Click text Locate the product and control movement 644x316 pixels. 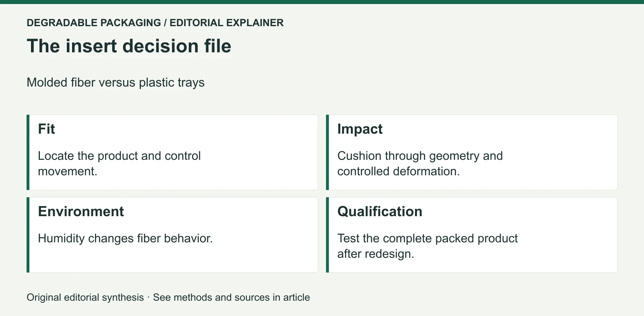tap(119, 163)
